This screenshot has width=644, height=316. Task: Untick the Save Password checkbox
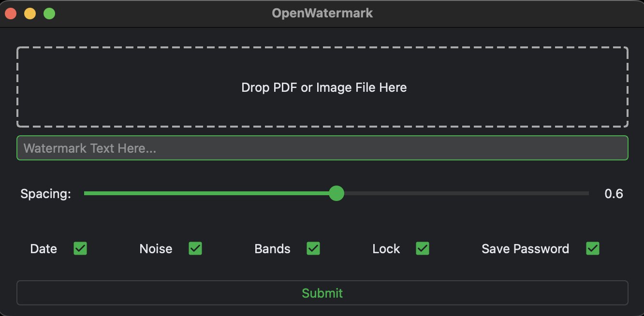coord(593,248)
